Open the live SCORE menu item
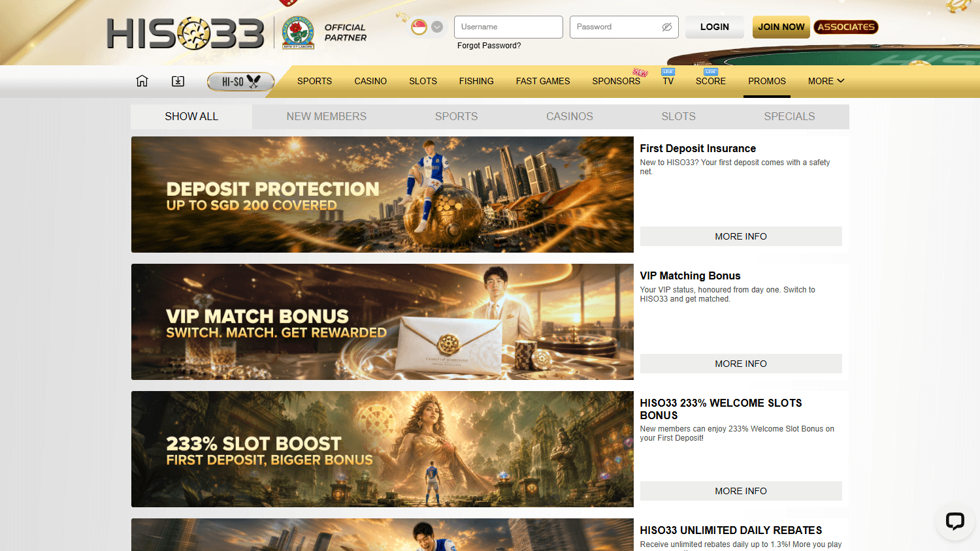Screen dimensions: 980x551 711,81
